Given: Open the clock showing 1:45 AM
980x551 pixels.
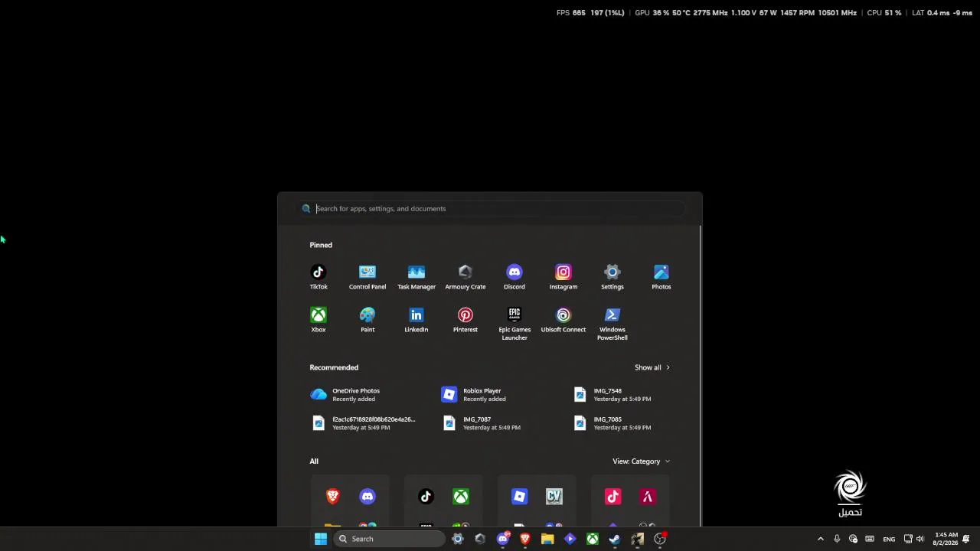Looking at the screenshot, I should [946, 539].
